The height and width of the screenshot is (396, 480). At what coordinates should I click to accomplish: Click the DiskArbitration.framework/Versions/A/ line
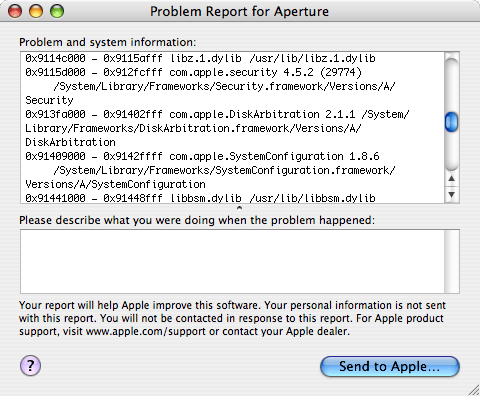pyautogui.click(x=193, y=128)
